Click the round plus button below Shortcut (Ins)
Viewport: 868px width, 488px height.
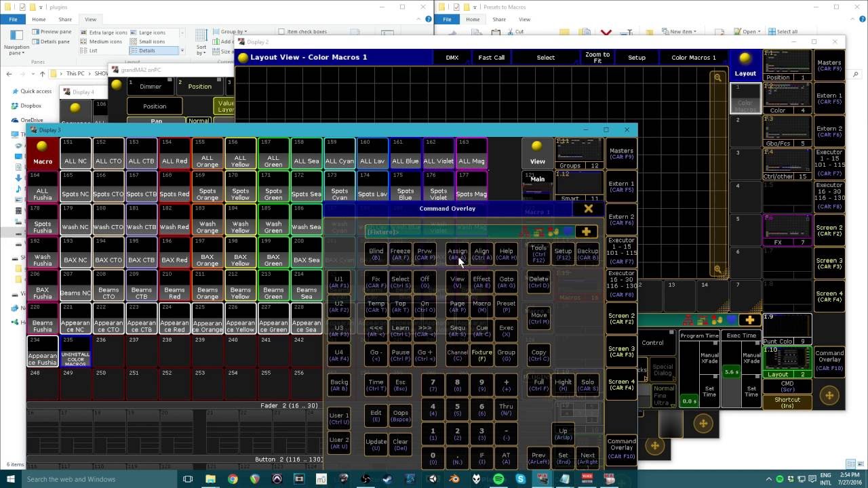pos(829,396)
